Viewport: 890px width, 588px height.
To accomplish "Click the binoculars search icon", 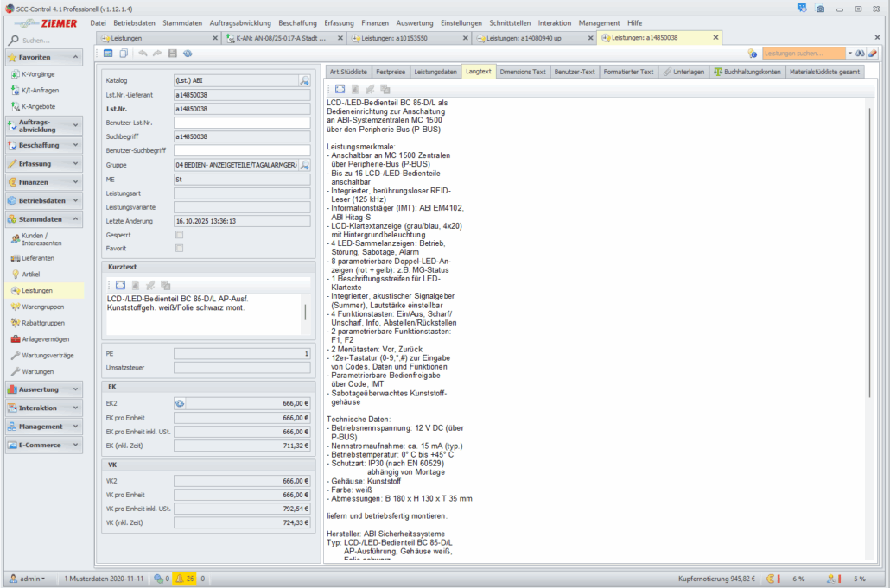I will 860,54.
